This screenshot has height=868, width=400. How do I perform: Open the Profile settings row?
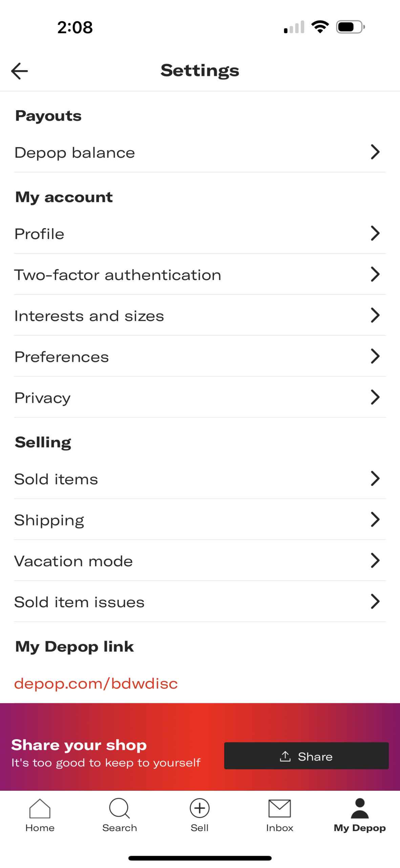200,234
